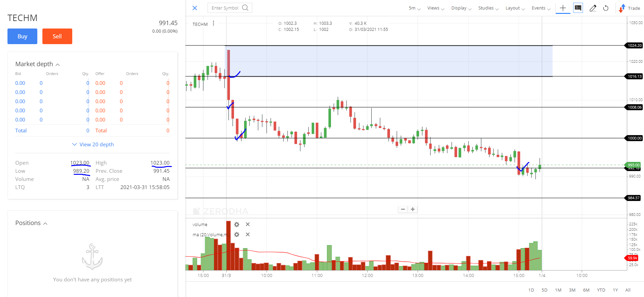This screenshot has height=297, width=644.
Task: Click the TECHM heading in left panel
Action: [22, 18]
